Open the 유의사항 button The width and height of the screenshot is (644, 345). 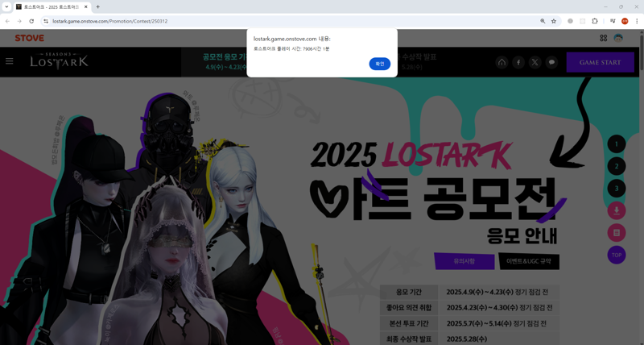coord(464,261)
